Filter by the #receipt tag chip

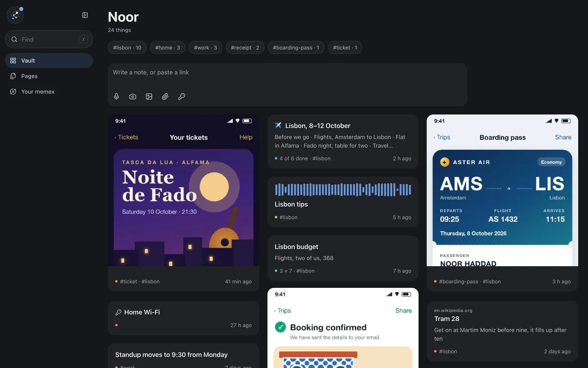pyautogui.click(x=245, y=47)
